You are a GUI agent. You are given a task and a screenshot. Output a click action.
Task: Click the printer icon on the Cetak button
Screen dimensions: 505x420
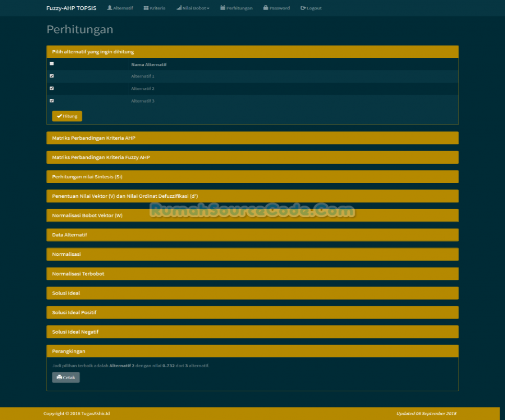pyautogui.click(x=58, y=377)
